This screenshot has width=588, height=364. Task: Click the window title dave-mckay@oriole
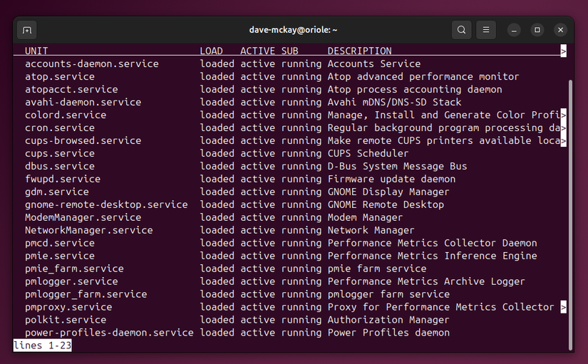pos(293,30)
